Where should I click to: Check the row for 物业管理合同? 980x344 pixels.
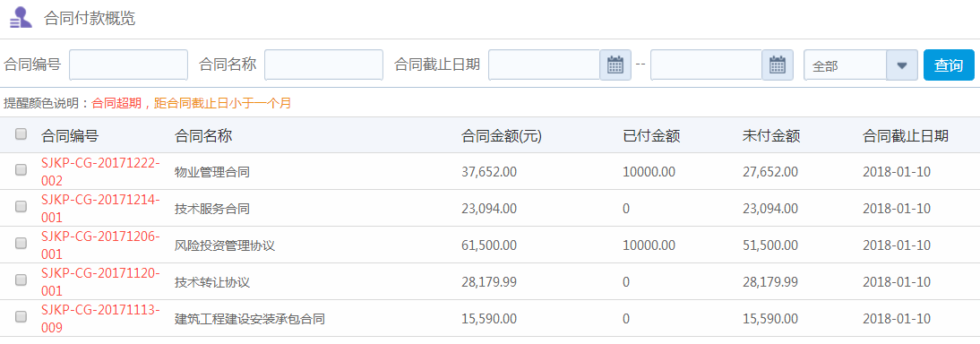(x=21, y=169)
